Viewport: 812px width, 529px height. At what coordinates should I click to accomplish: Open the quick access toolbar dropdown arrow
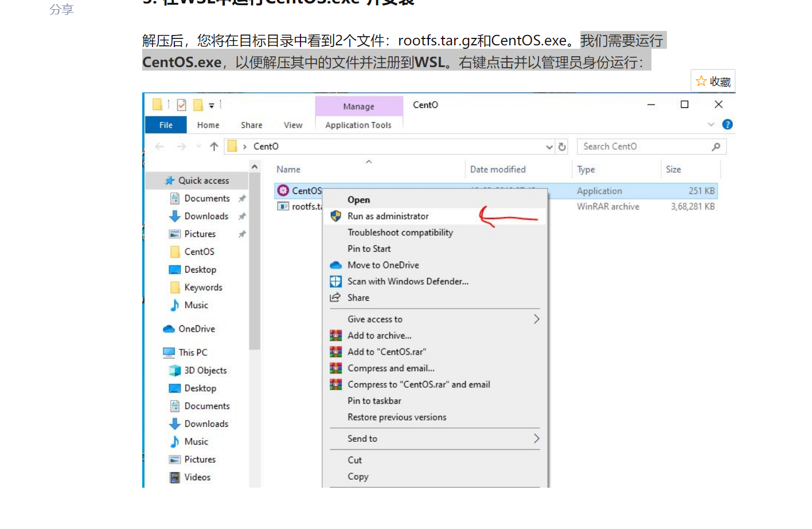(x=212, y=104)
